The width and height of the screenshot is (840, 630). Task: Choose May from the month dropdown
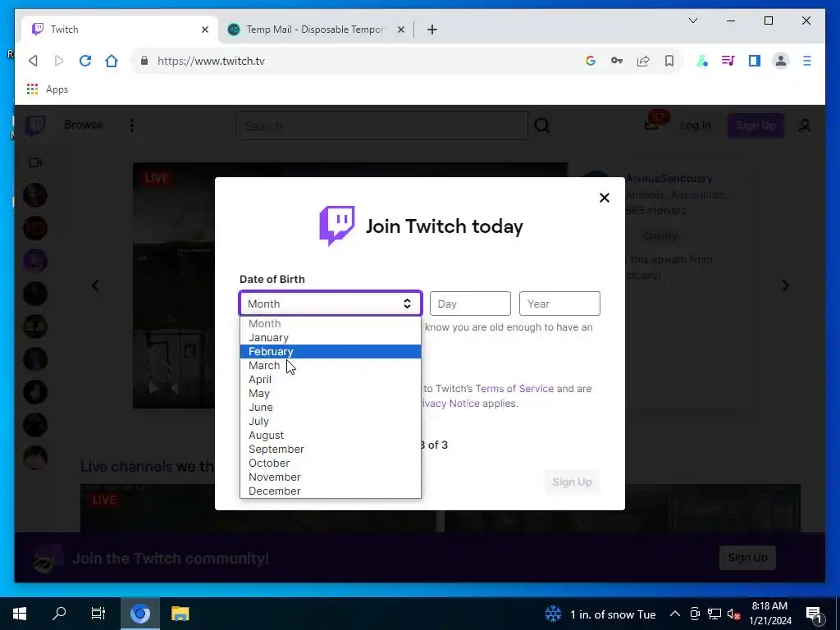click(330, 393)
